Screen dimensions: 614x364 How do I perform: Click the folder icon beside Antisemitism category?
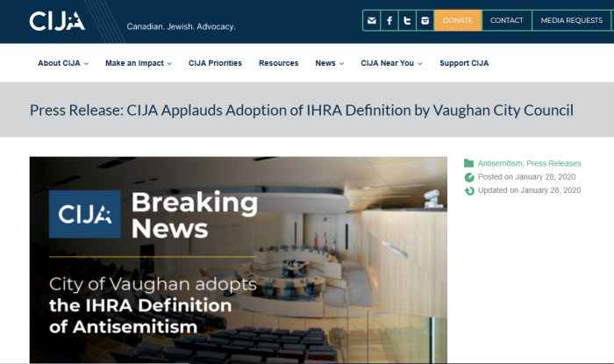click(x=468, y=163)
